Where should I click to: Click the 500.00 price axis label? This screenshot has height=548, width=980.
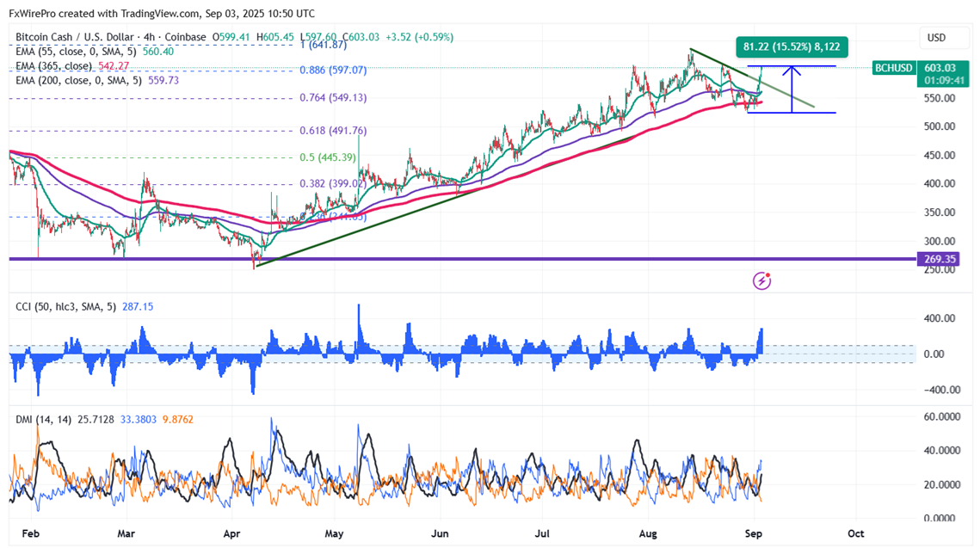pos(940,126)
